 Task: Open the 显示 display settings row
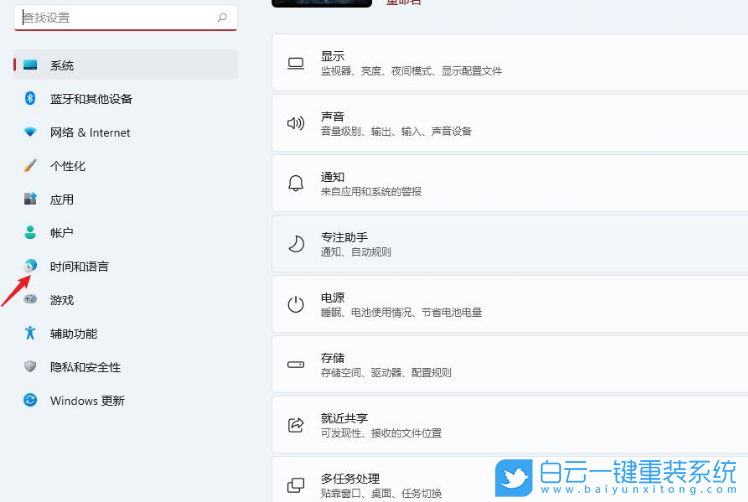[510, 63]
